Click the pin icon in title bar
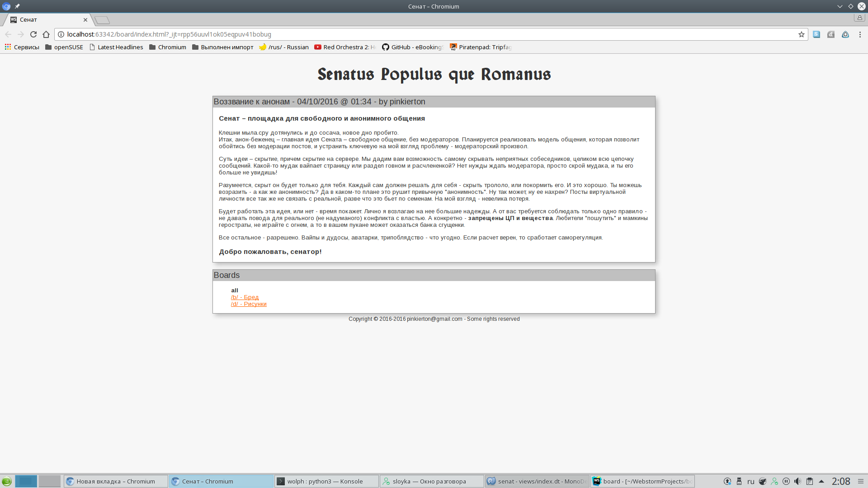The width and height of the screenshot is (868, 488). tap(17, 6)
